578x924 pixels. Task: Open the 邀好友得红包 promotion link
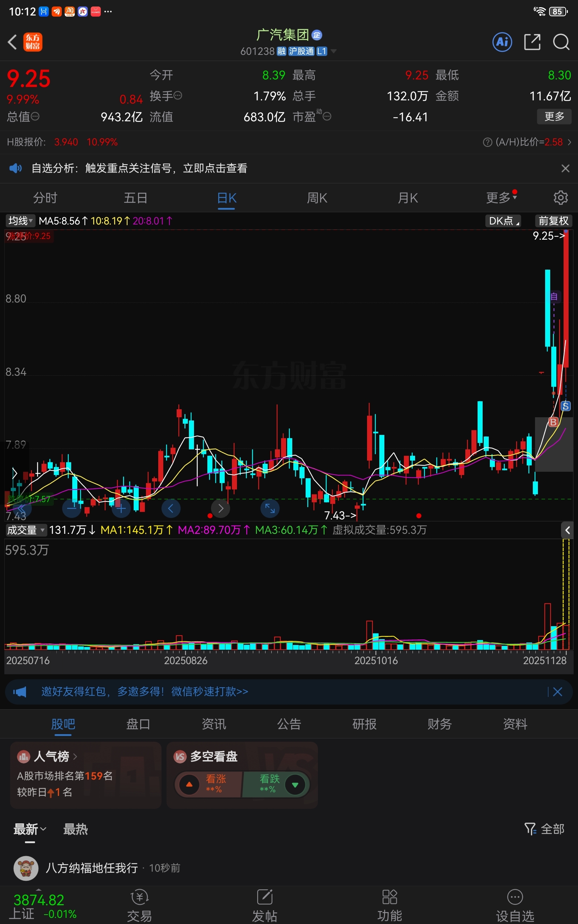coord(145,692)
